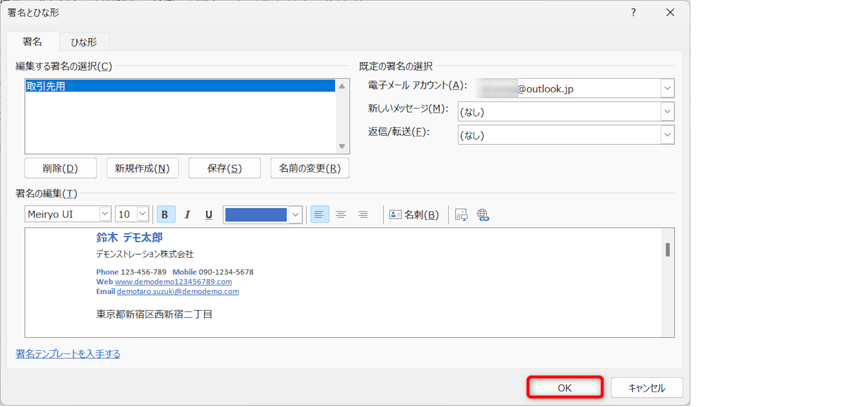Image resolution: width=868 pixels, height=407 pixels.
Task: Insert a picture into the signature
Action: tap(461, 215)
